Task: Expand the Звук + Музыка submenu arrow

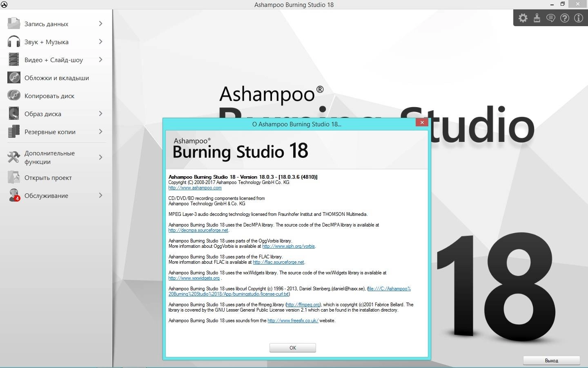Action: pyautogui.click(x=100, y=42)
